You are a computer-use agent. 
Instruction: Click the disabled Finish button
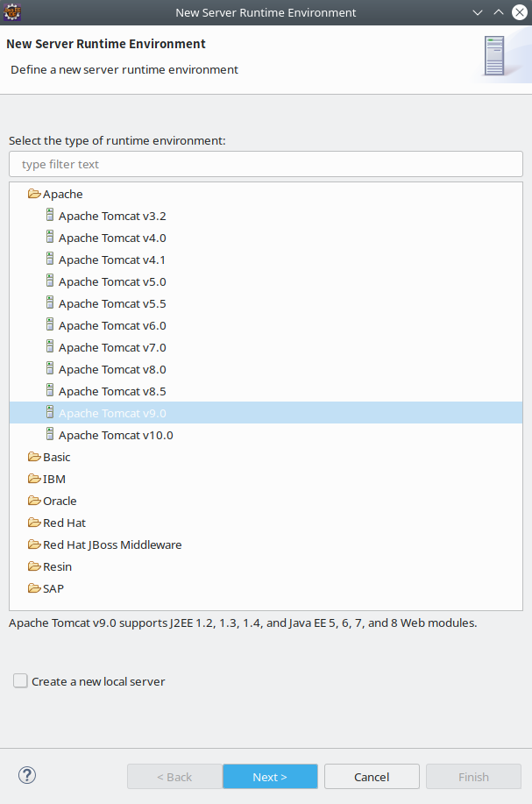[473, 777]
